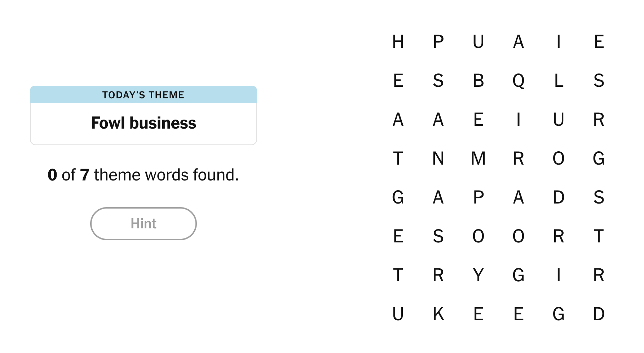
Task: Pick the letter M in the grid
Action: pos(478,158)
